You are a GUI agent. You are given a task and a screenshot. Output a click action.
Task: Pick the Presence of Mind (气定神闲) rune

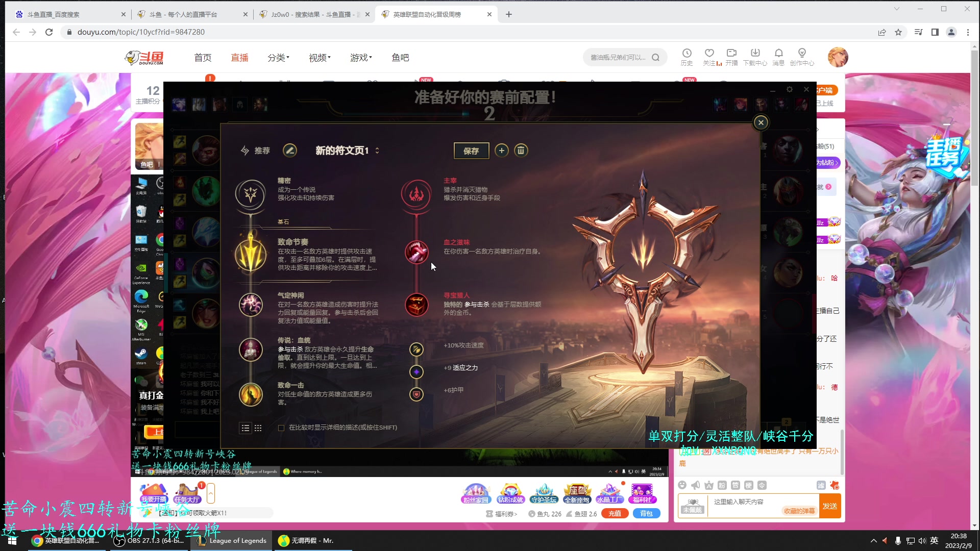click(251, 305)
